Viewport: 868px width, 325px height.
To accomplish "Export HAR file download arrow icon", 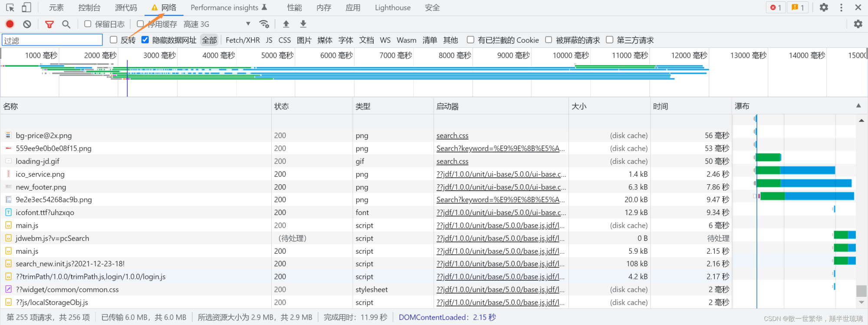I will (x=303, y=24).
